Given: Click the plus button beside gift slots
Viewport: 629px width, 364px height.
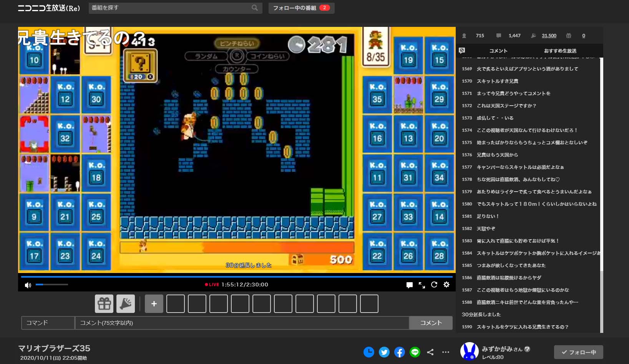Looking at the screenshot, I should (x=154, y=304).
